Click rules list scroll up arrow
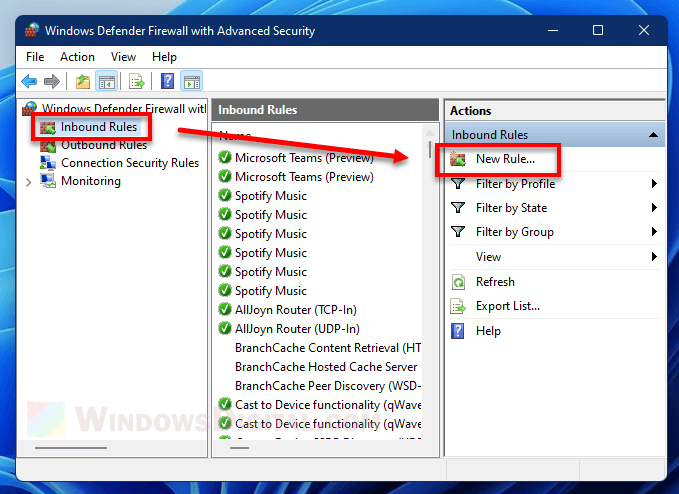Image resolution: width=679 pixels, height=494 pixels. point(430,132)
